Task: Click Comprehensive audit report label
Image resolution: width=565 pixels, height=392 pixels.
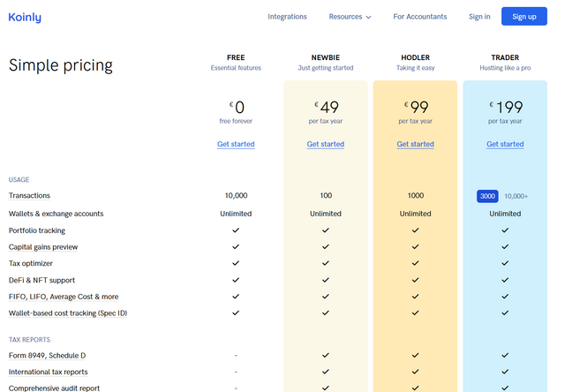Action: click(54, 388)
